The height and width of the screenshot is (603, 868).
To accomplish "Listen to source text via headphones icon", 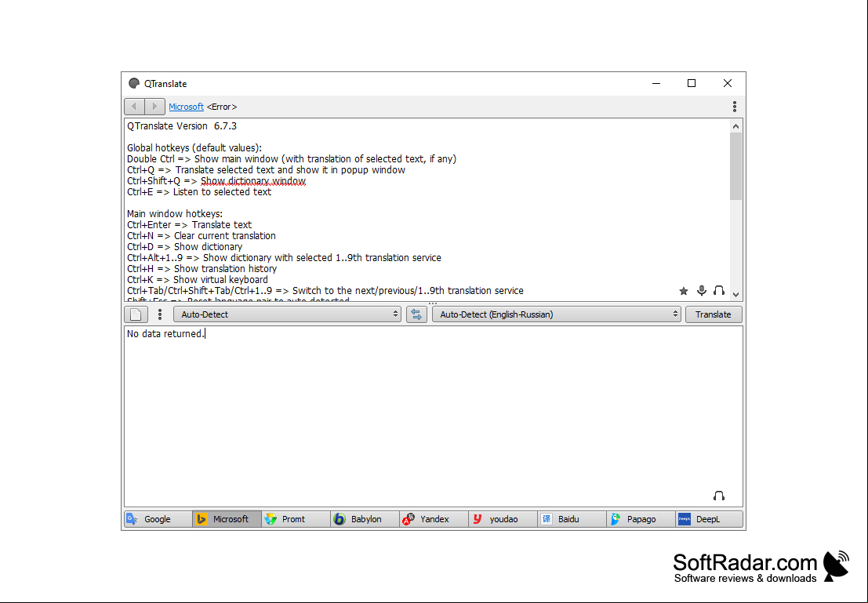I will pos(719,291).
